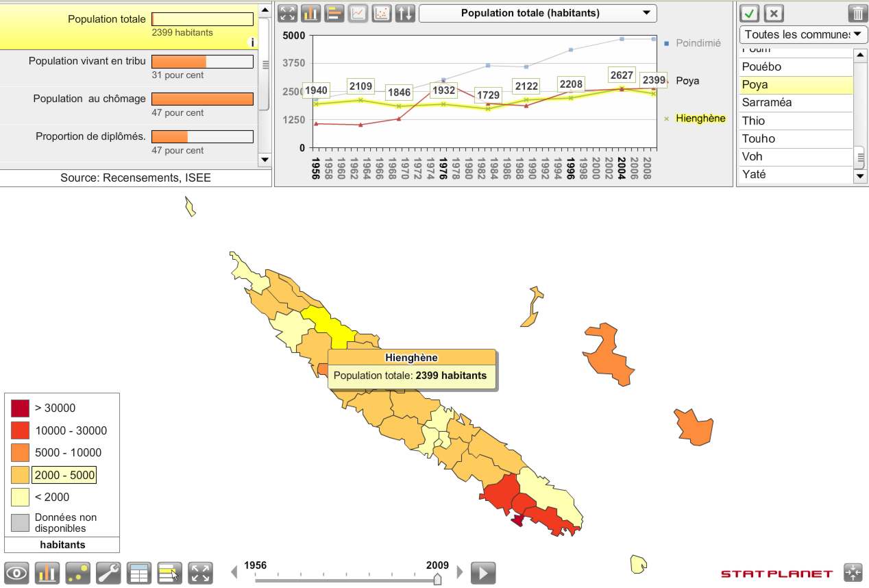Open the Population totale (habitants) dropdown

(537, 13)
